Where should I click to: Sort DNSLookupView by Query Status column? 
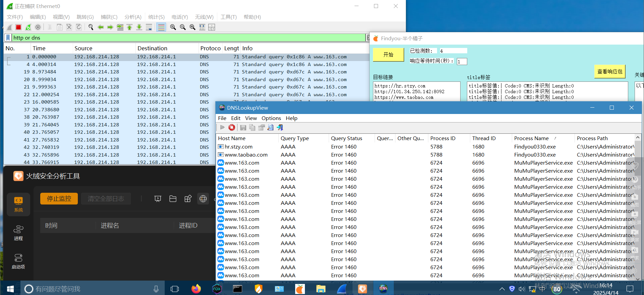coord(351,138)
